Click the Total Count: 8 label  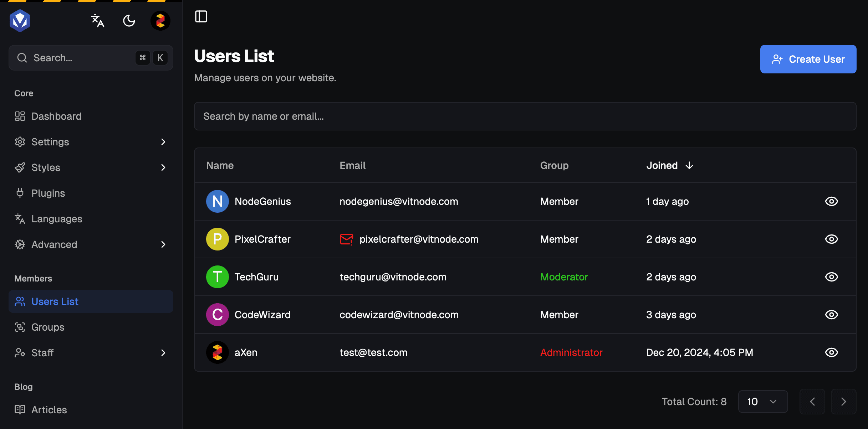pyautogui.click(x=694, y=402)
